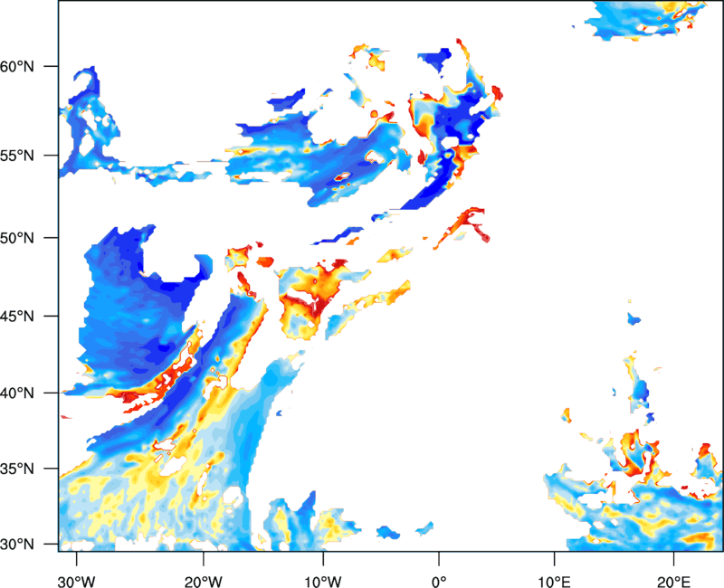Click the 30°W longitude label

[x=76, y=582]
